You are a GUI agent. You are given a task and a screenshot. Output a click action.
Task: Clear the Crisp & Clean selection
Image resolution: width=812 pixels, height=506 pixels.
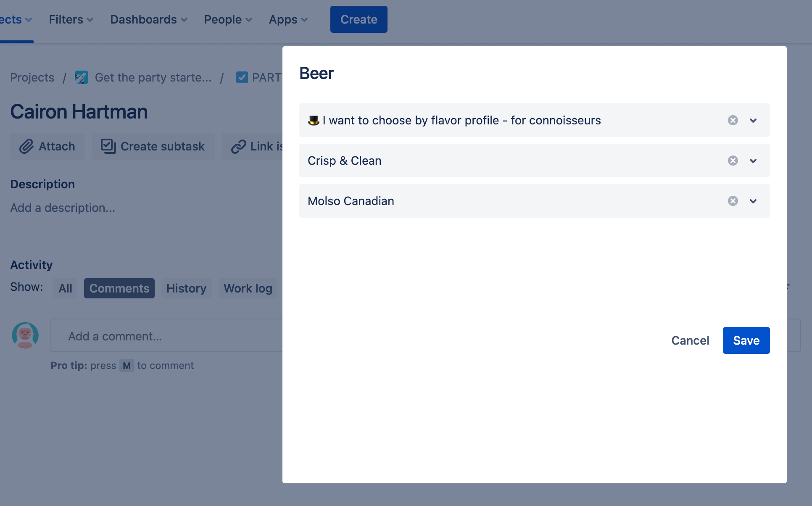coord(733,161)
